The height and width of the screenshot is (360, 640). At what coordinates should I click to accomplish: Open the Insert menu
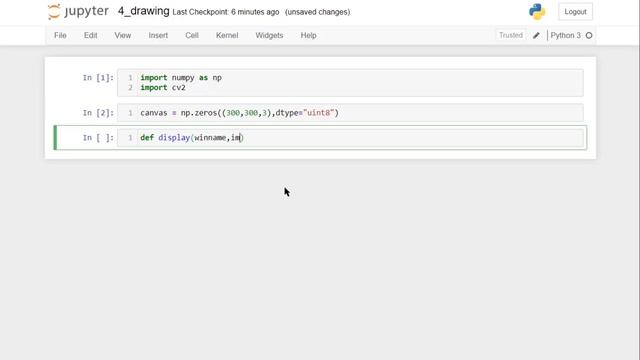click(x=158, y=36)
